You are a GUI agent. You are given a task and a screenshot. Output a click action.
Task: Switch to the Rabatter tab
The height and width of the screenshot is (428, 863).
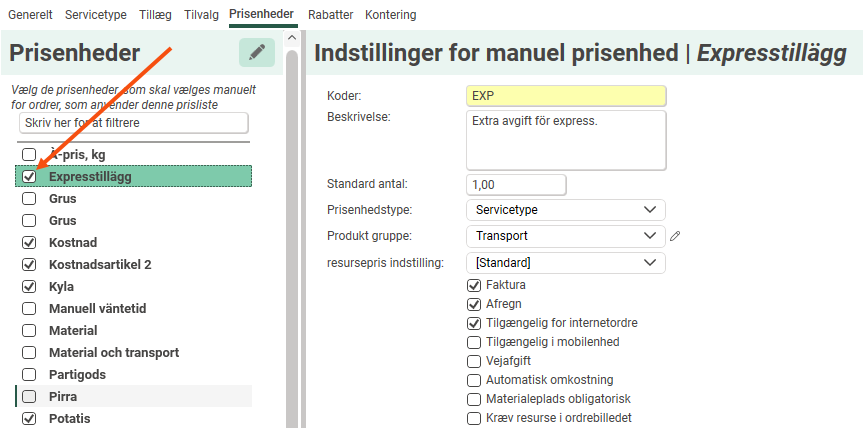click(329, 15)
